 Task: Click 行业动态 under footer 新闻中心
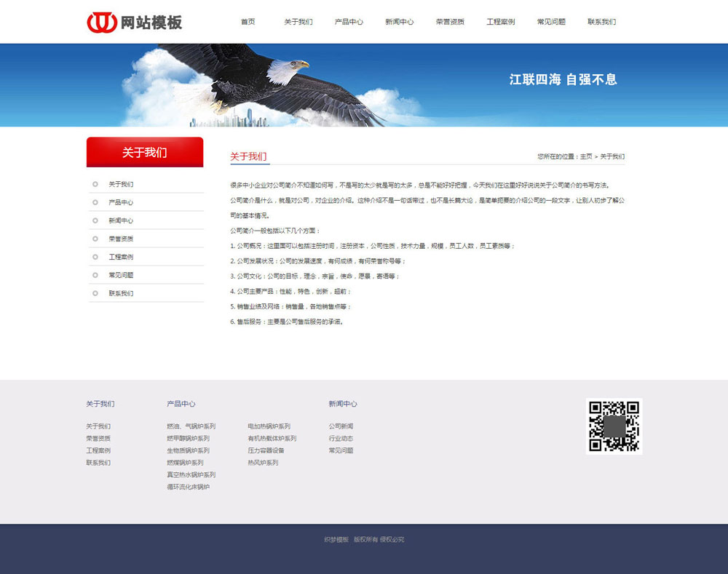point(339,438)
